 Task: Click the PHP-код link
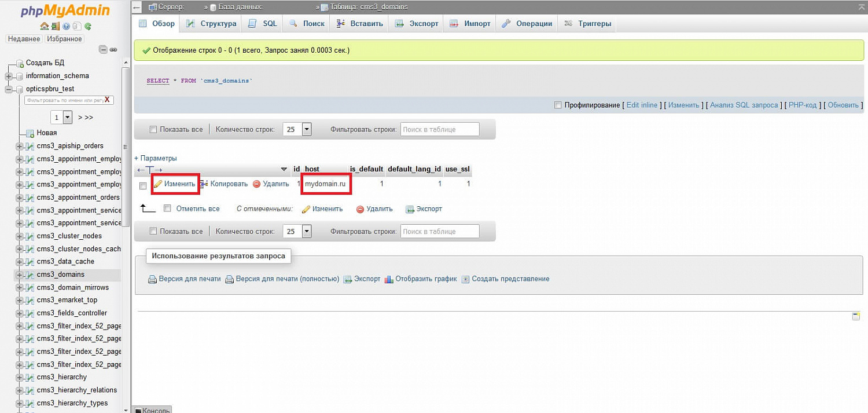point(803,105)
